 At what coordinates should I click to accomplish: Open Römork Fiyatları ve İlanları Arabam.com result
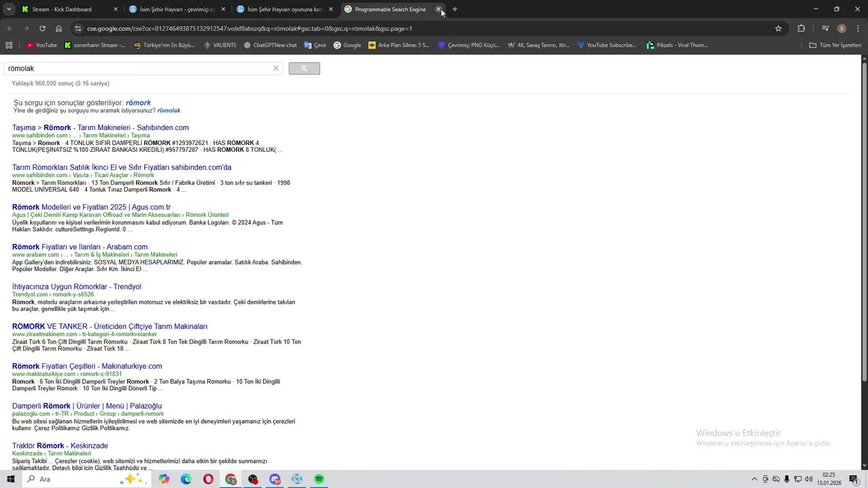tap(80, 247)
